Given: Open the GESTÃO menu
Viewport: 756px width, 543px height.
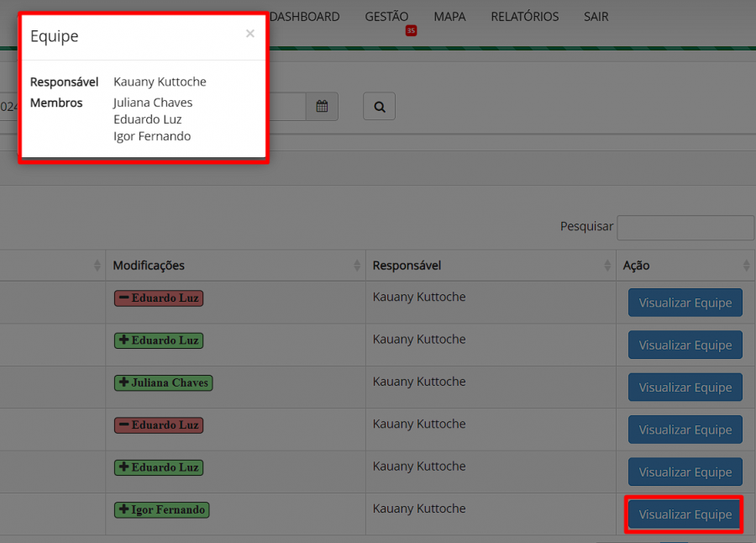Looking at the screenshot, I should pyautogui.click(x=386, y=17).
